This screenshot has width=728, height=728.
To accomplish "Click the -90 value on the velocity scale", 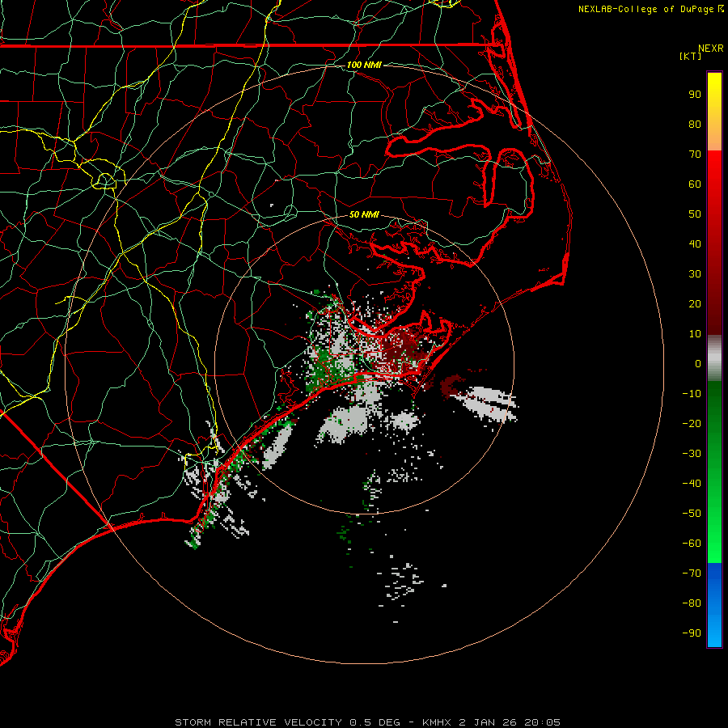I will coord(692,633).
